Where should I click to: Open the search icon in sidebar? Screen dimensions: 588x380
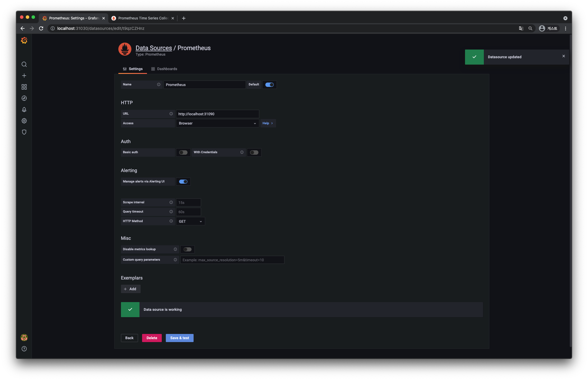click(24, 64)
